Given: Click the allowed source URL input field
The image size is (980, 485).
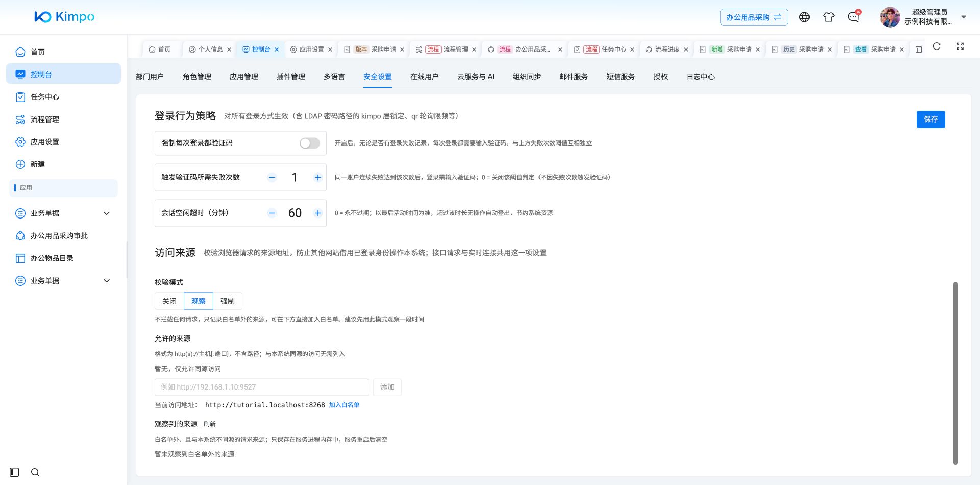Looking at the screenshot, I should 262,387.
